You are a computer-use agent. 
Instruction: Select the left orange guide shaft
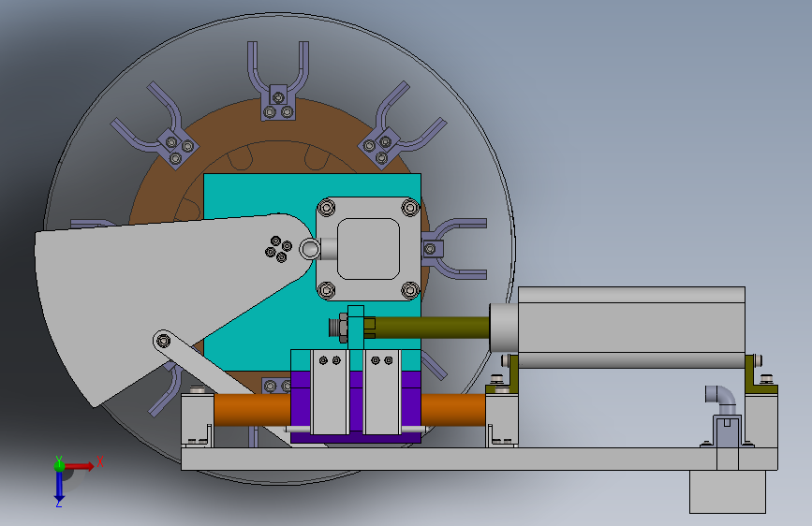point(252,410)
